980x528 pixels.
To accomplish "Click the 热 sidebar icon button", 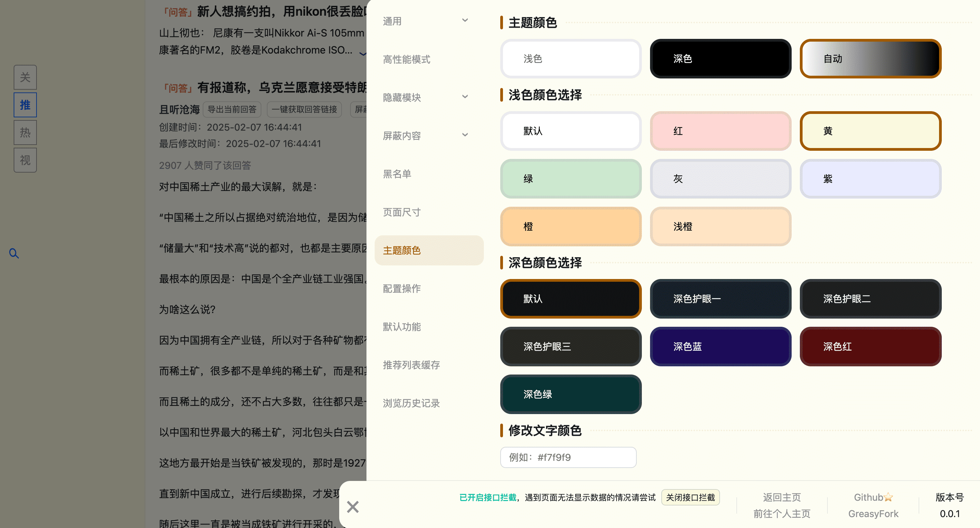I will click(25, 132).
